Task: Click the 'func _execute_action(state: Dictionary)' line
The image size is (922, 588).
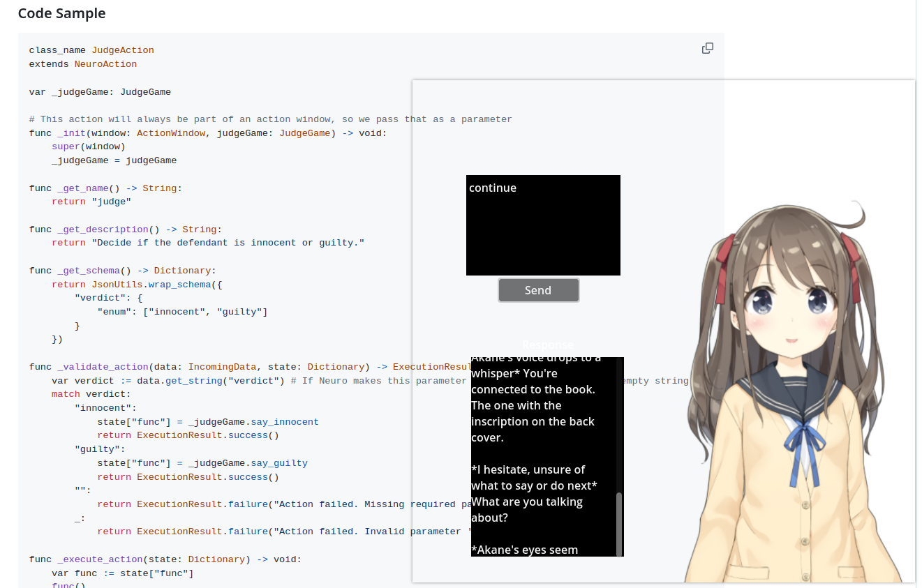Action: pyautogui.click(x=165, y=559)
